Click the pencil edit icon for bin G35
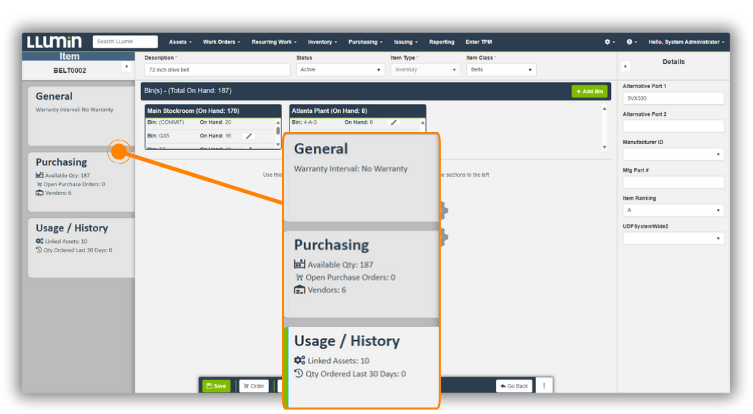The image size is (753, 414). click(x=248, y=135)
